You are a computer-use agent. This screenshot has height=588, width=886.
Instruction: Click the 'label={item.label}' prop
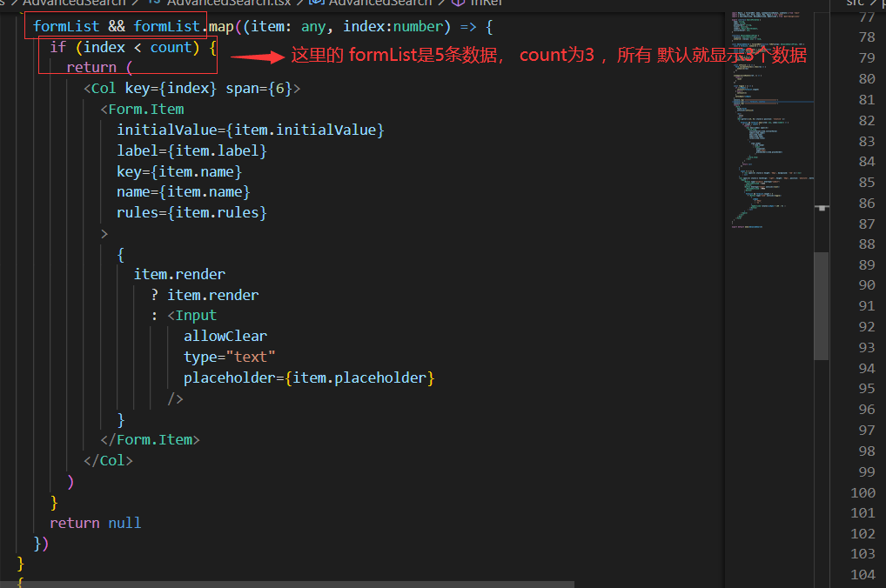(191, 150)
